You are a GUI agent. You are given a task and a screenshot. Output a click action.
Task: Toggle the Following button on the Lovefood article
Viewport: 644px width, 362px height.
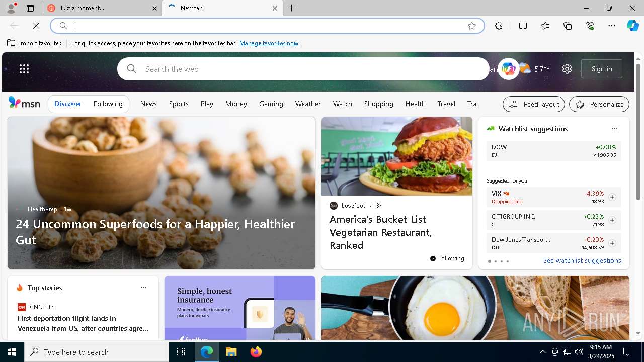(447, 258)
